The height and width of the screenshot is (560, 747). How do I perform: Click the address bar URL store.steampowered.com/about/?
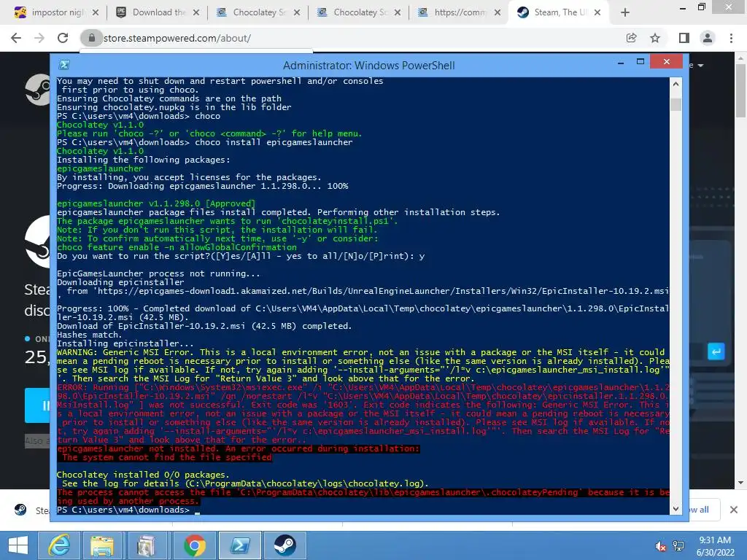[177, 38]
